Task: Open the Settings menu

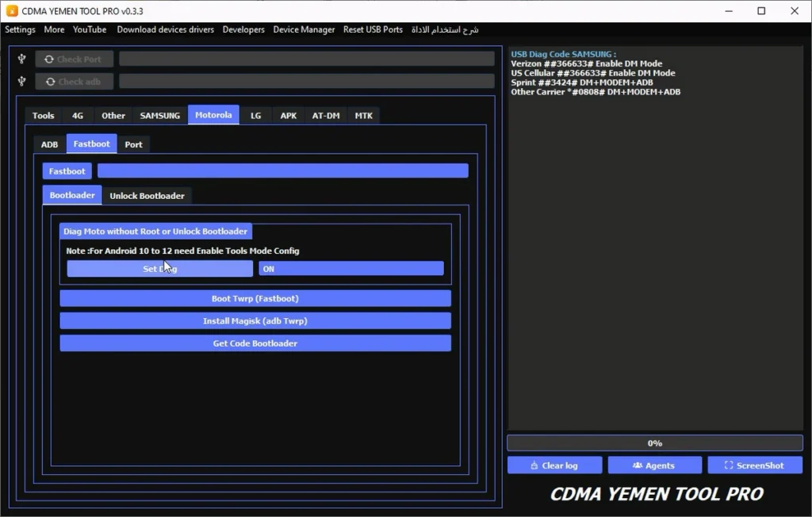Action: click(21, 30)
